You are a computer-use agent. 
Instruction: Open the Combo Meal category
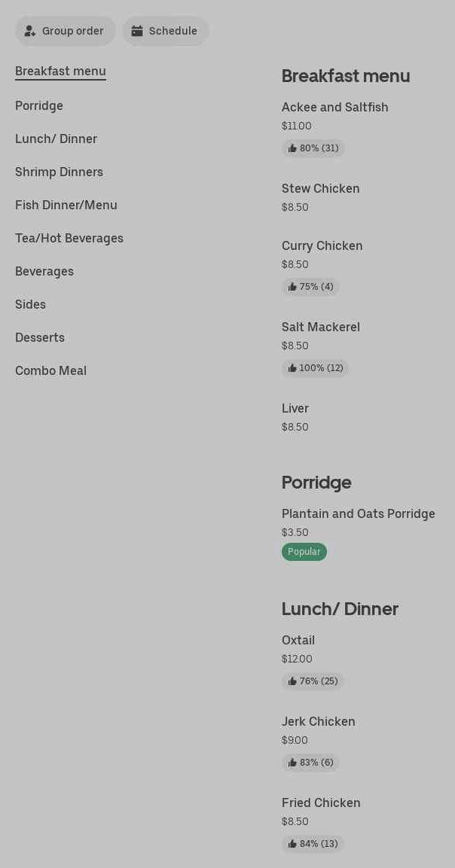[x=50, y=371]
